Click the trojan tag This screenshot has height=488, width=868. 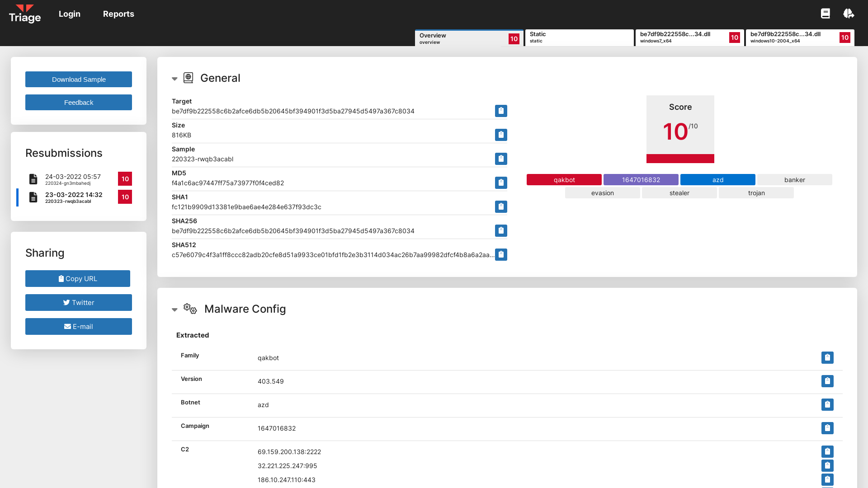(x=756, y=193)
